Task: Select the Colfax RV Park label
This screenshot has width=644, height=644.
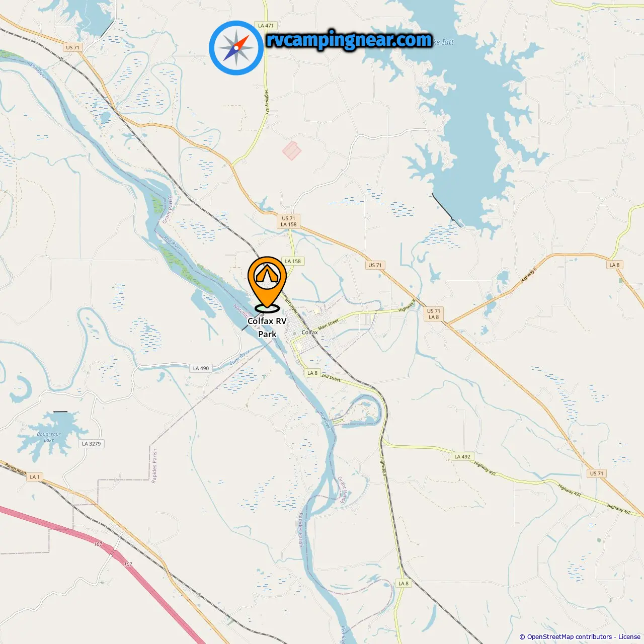Action: [x=267, y=327]
